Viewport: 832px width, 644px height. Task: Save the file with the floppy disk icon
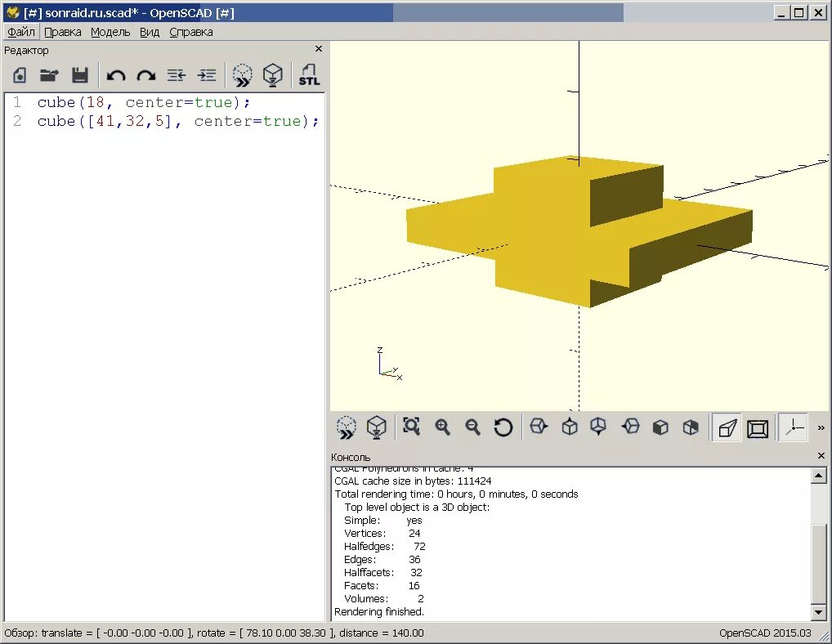point(79,75)
